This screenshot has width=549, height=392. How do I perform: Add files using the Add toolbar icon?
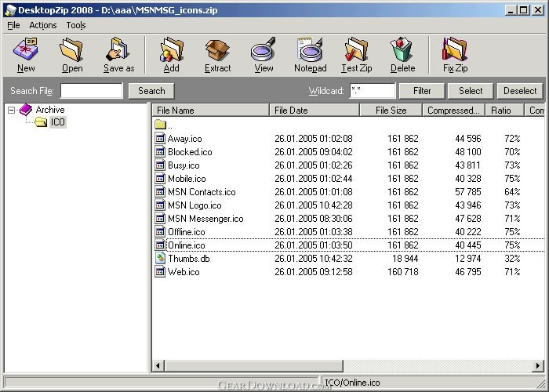[171, 50]
